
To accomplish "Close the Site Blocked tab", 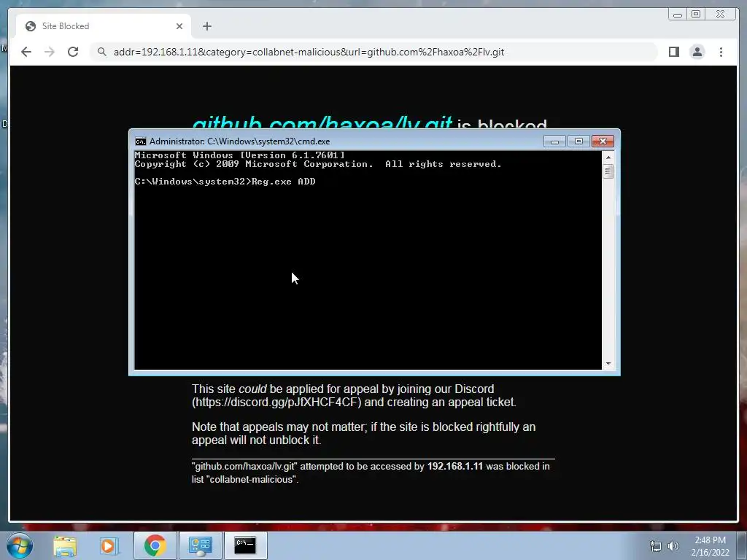I will pos(179,26).
